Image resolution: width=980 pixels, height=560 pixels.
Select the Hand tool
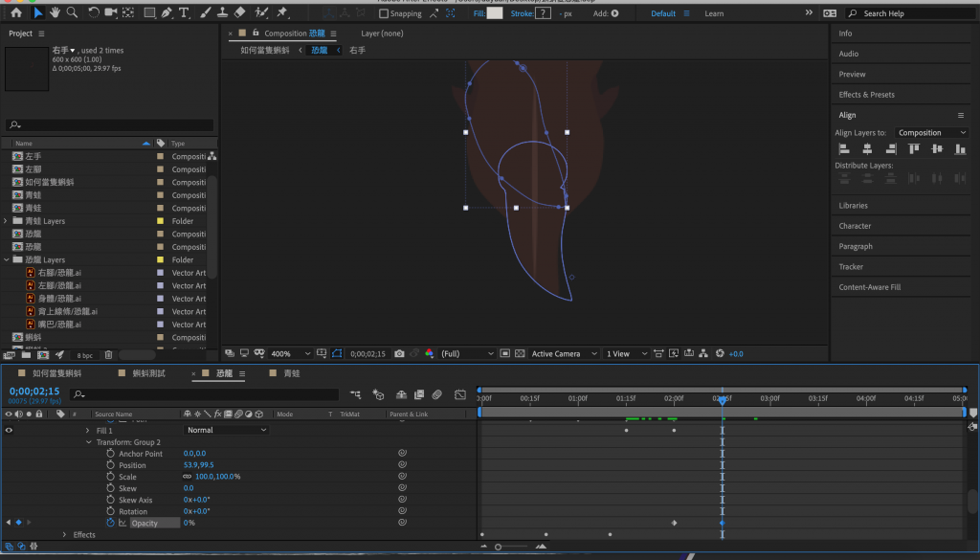56,13
